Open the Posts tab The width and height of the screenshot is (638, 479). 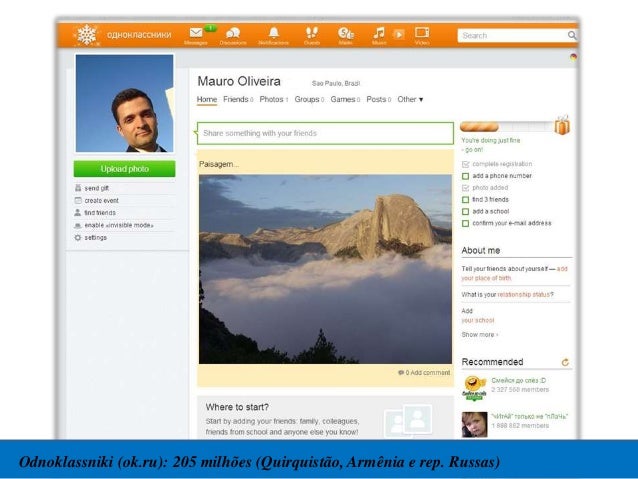coord(378,99)
